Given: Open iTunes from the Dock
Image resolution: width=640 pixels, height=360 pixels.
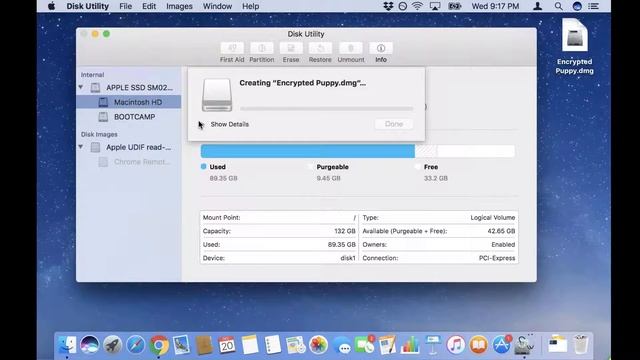Looking at the screenshot, I should [456, 345].
